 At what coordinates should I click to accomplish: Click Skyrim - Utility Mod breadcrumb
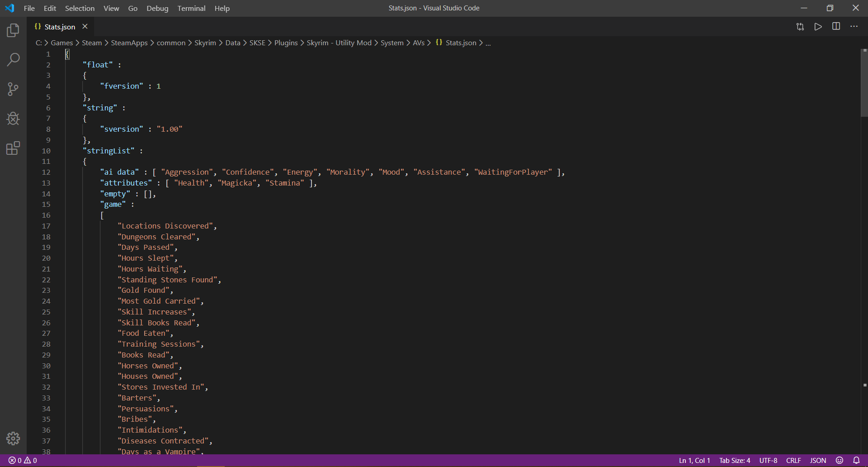pyautogui.click(x=339, y=43)
